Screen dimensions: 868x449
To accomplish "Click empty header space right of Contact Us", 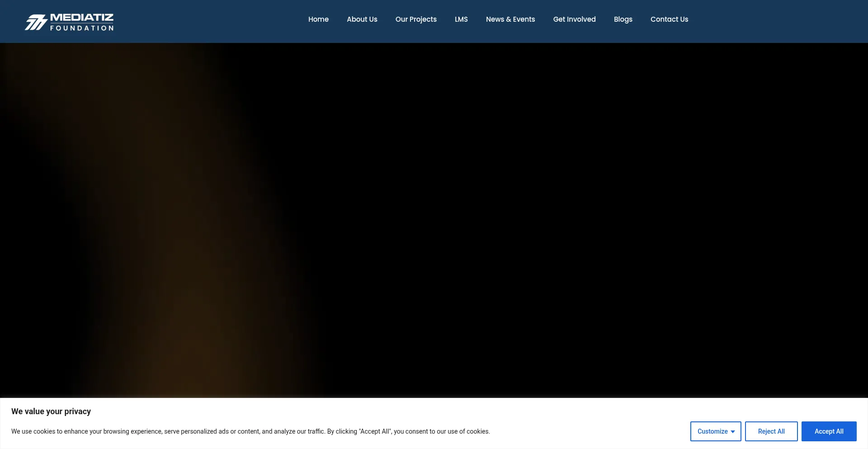I will (778, 21).
